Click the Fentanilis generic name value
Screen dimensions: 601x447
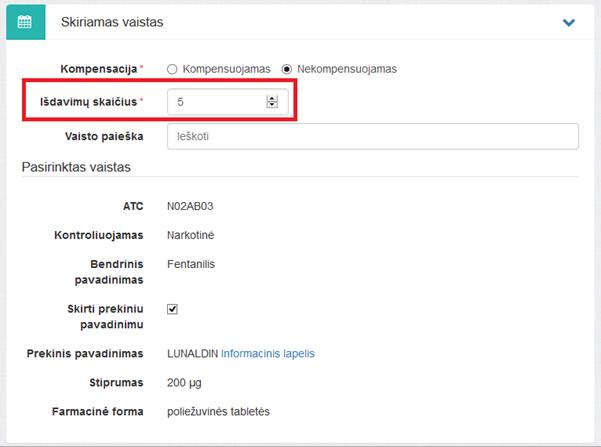[192, 264]
